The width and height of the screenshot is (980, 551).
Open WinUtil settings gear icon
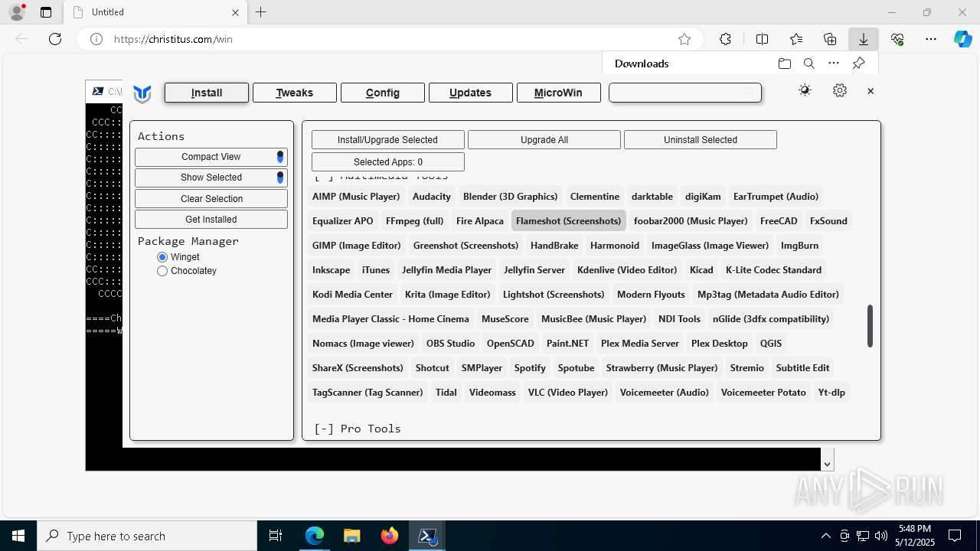[x=840, y=90]
